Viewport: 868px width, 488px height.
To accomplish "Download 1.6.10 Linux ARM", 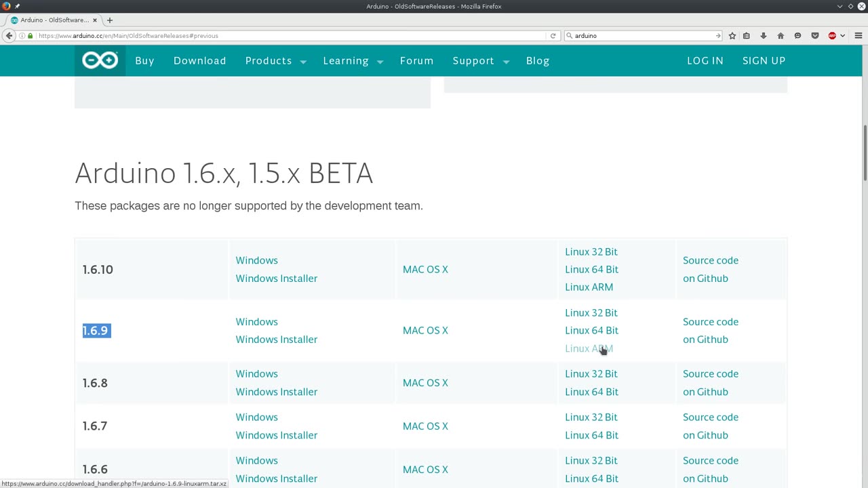I will pos(589,287).
